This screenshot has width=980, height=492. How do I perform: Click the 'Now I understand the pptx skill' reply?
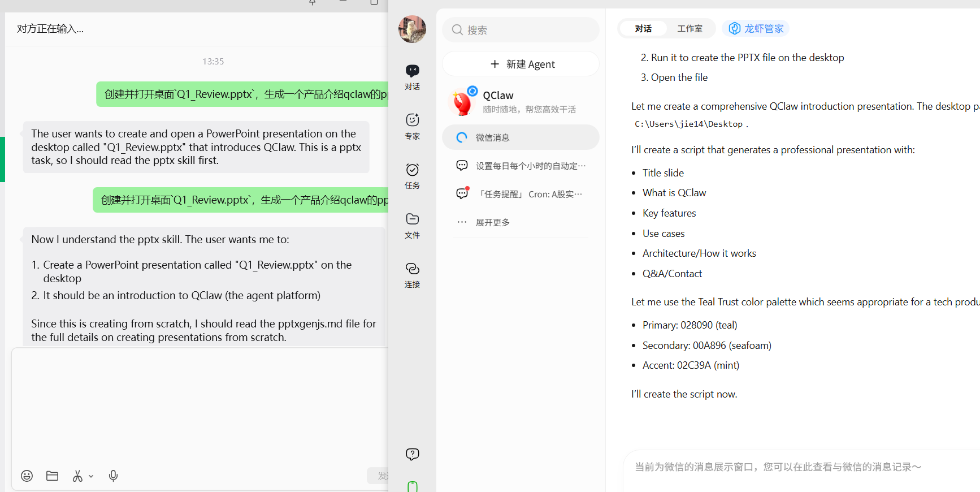pyautogui.click(x=204, y=287)
